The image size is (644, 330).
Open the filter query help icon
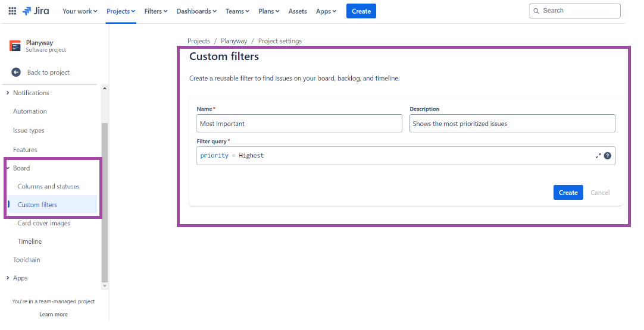[x=608, y=156]
